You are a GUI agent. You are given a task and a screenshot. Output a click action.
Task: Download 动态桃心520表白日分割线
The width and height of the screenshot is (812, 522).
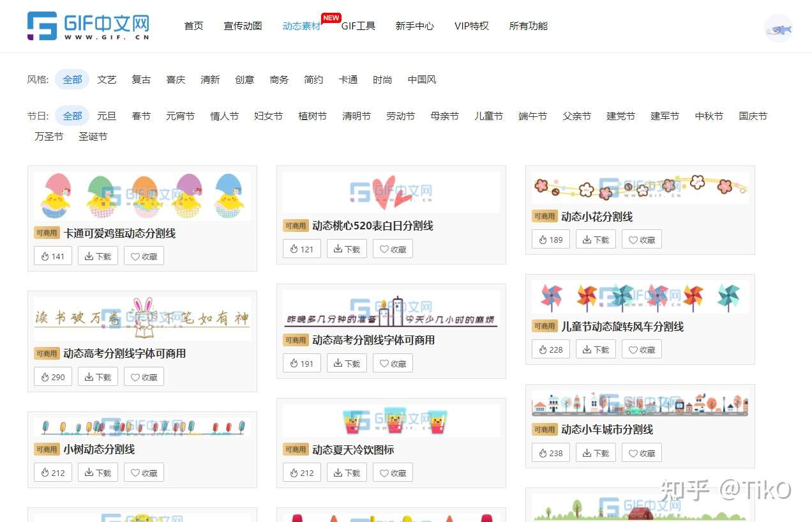tap(346, 249)
